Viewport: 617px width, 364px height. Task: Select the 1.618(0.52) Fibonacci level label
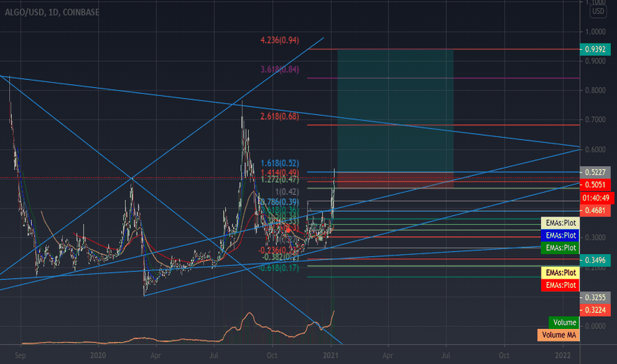280,163
